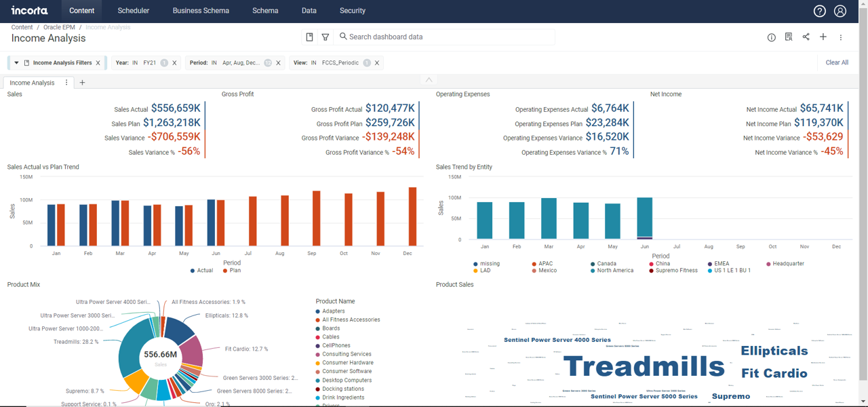Open the Business Schema menu

(x=201, y=11)
